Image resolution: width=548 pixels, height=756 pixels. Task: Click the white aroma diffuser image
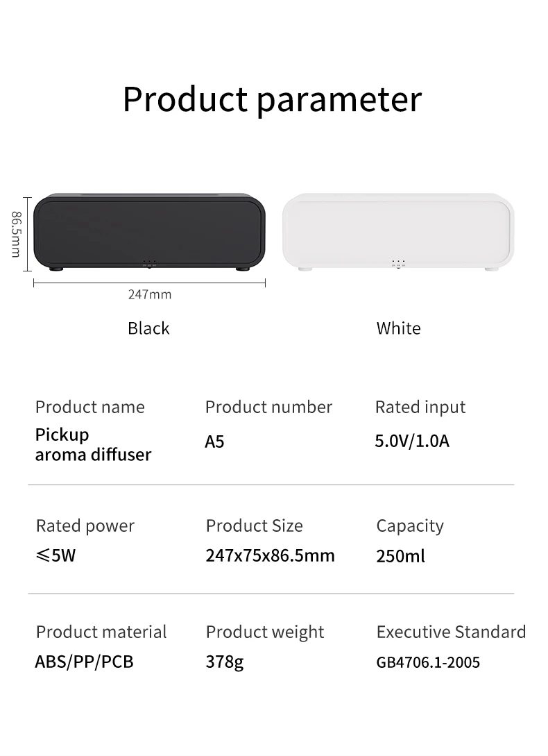tap(397, 231)
